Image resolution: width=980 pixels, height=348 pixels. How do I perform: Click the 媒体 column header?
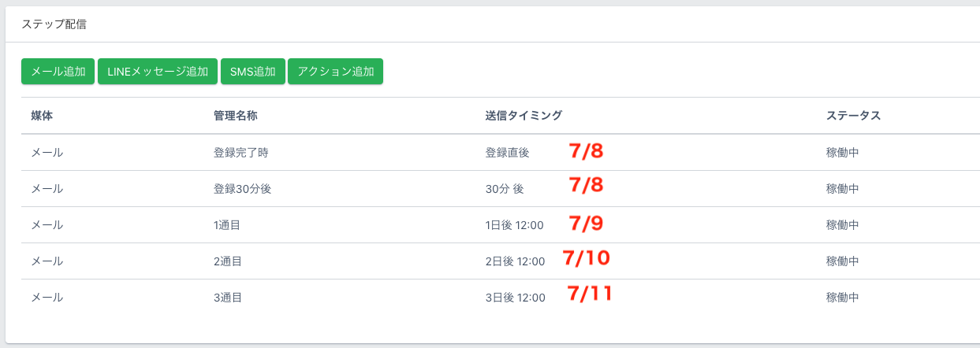42,116
